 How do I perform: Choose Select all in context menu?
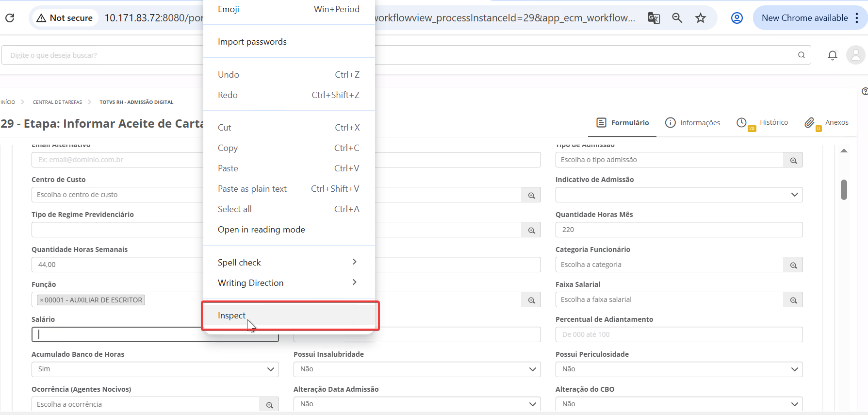point(289,209)
